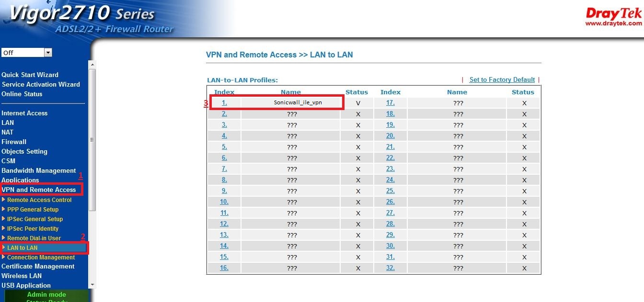
Task: Open LAN to LAN submenu
Action: [22, 248]
